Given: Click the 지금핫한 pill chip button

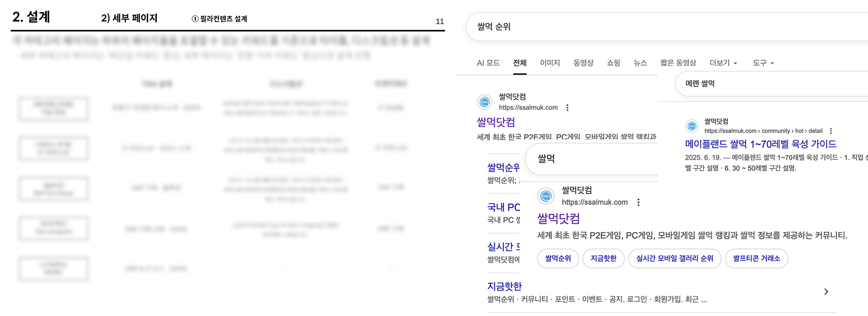Looking at the screenshot, I should (603, 259).
